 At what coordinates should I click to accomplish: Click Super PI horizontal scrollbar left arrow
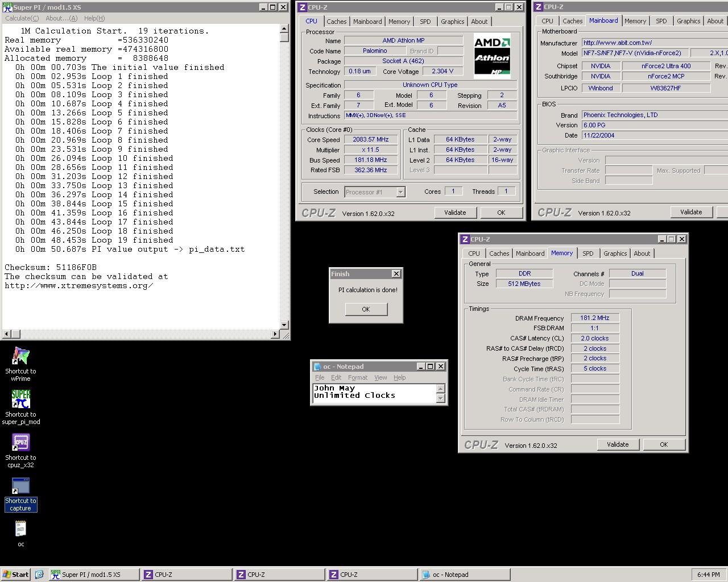click(7, 334)
